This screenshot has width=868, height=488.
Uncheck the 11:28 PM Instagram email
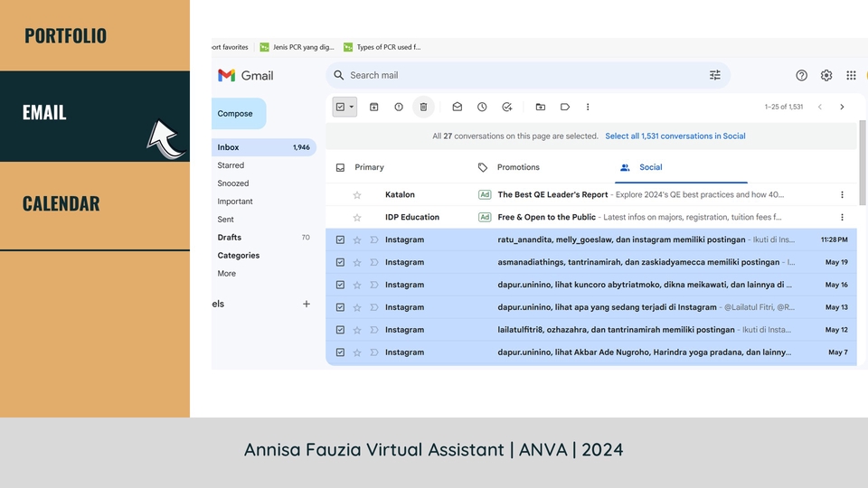[x=341, y=239]
